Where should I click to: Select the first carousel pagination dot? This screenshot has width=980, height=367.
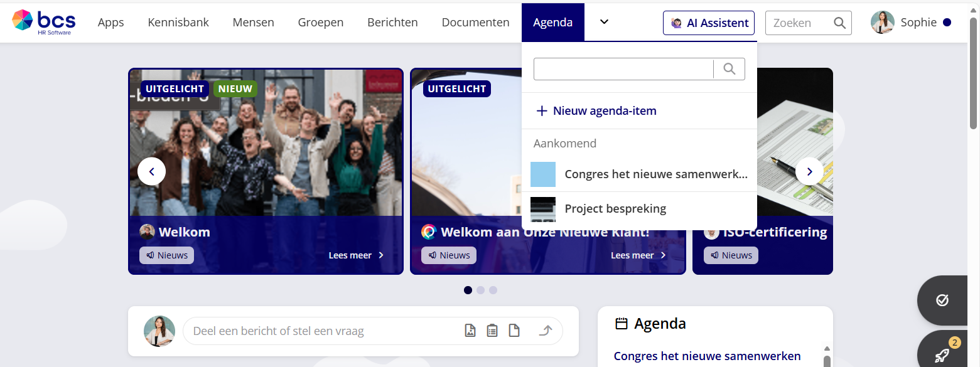pyautogui.click(x=468, y=290)
